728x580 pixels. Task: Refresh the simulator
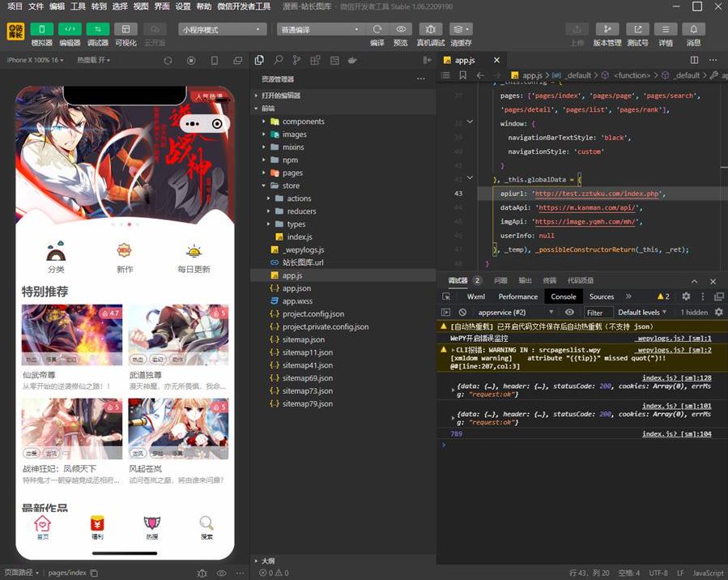coord(168,61)
